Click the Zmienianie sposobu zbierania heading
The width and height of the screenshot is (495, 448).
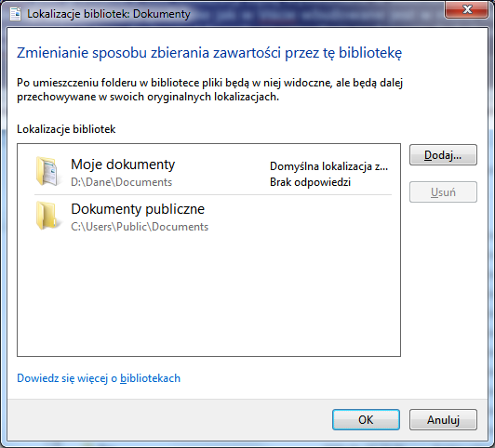click(209, 53)
